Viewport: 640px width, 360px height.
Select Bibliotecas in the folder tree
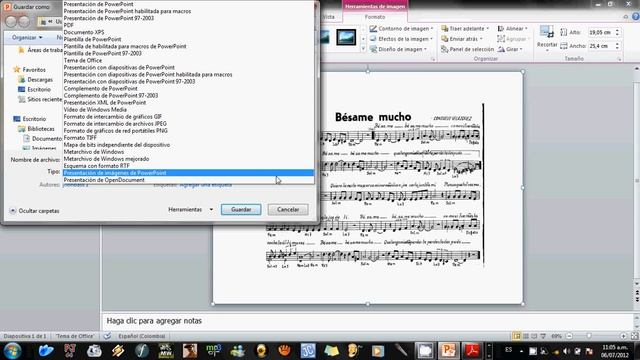point(36,129)
